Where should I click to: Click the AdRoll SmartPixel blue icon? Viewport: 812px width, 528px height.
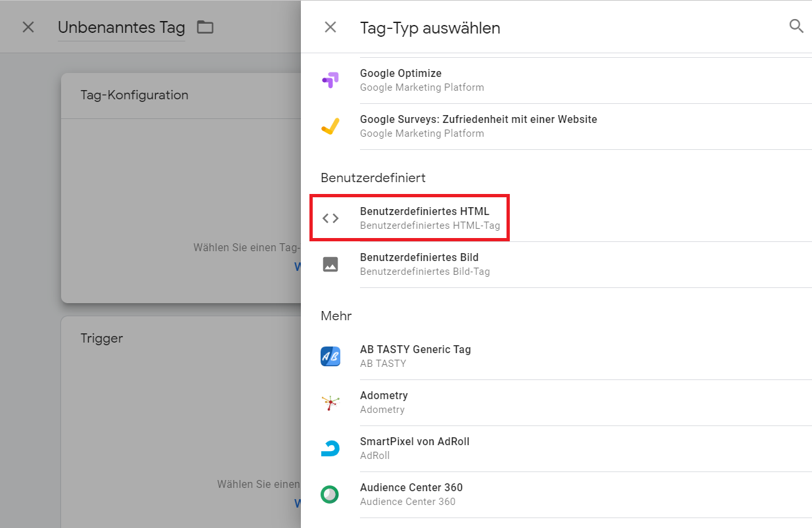(330, 448)
